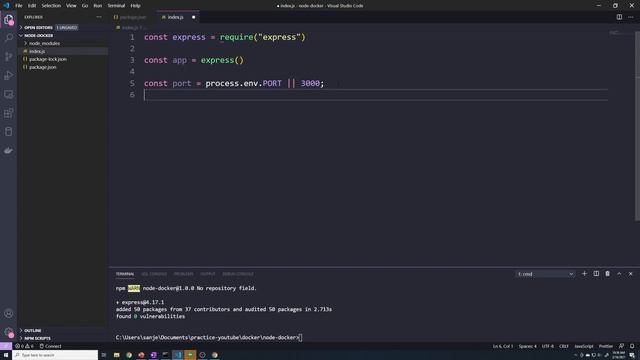Change the CRLF end of line setting
Screen dimensions: 640x360
click(x=564, y=346)
